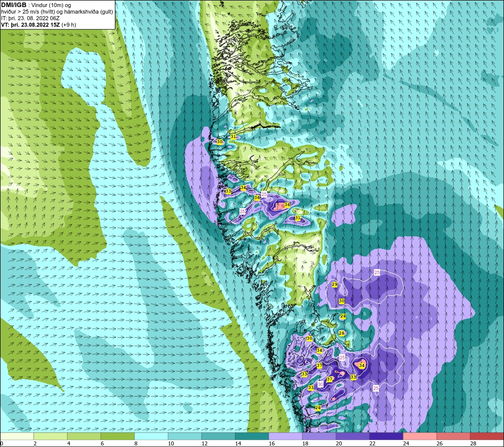Click the legend tick value 20
Image resolution: width=504 pixels, height=447 pixels.
(x=339, y=444)
